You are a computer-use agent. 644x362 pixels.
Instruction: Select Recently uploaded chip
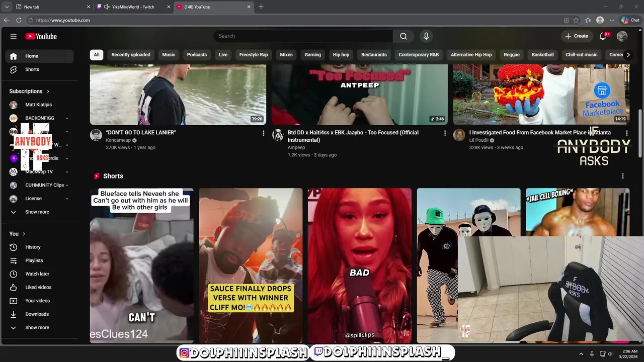(131, 55)
